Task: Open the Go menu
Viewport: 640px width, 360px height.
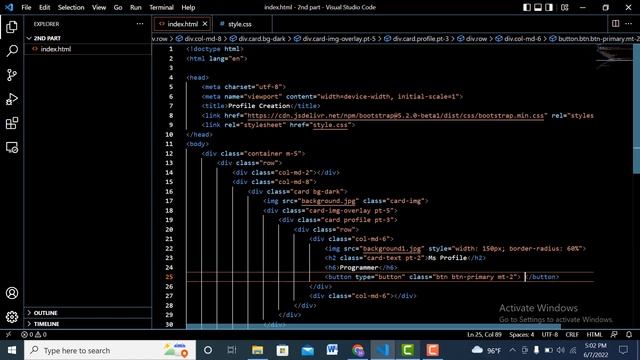Action: pyautogui.click(x=118, y=7)
